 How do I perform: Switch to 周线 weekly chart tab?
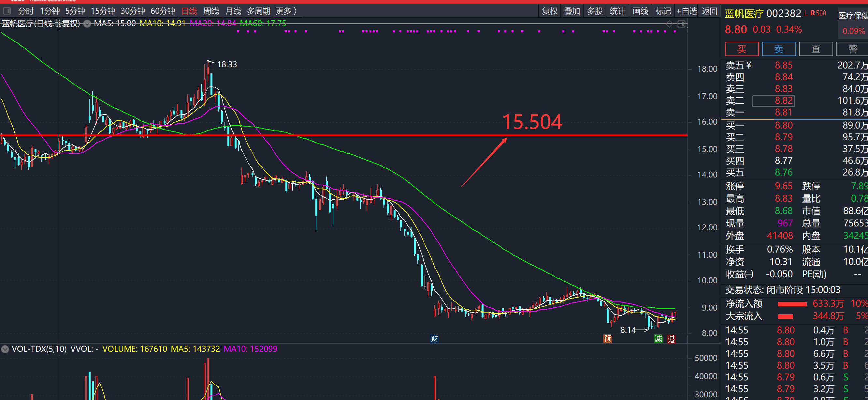pyautogui.click(x=211, y=11)
